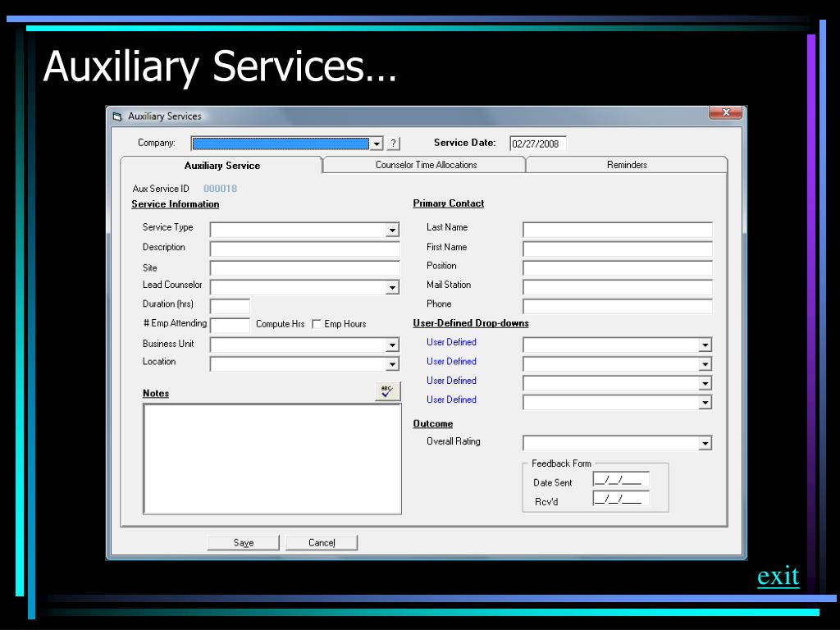Screen dimensions: 840x630
Task: Click the Mail Station field
Action: (x=618, y=288)
